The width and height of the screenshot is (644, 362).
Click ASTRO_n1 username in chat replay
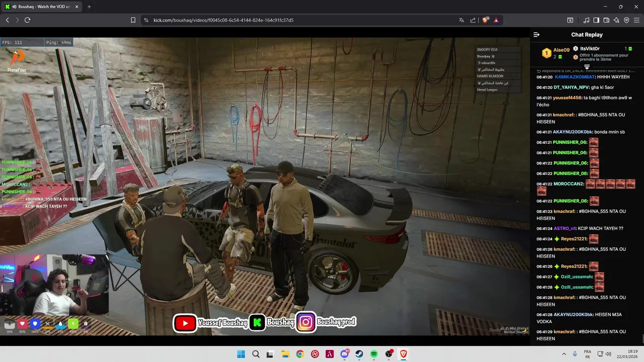tap(564, 228)
